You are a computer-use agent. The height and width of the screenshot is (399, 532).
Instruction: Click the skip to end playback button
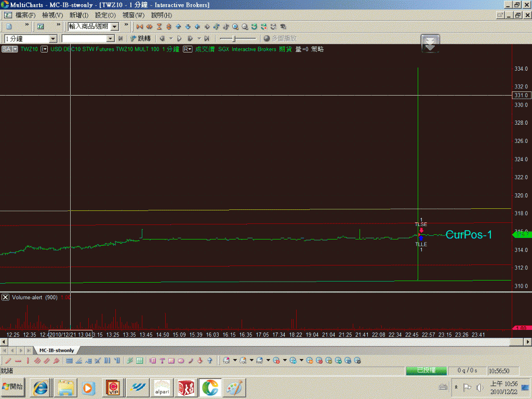click(x=207, y=38)
